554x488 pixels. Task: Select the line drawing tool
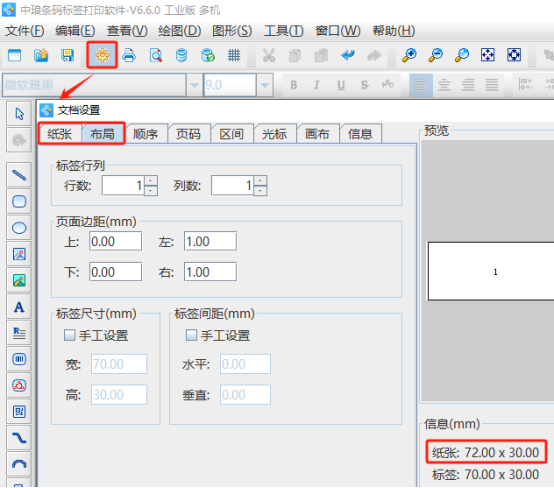(19, 175)
